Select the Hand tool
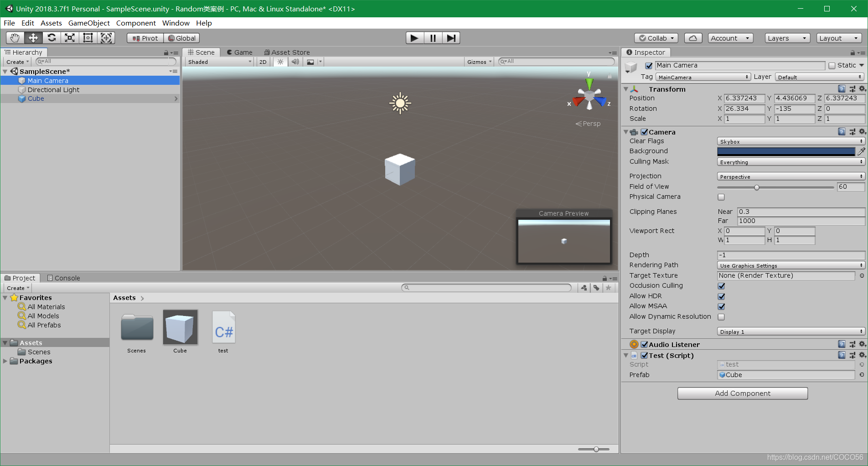The image size is (868, 466). coord(15,38)
